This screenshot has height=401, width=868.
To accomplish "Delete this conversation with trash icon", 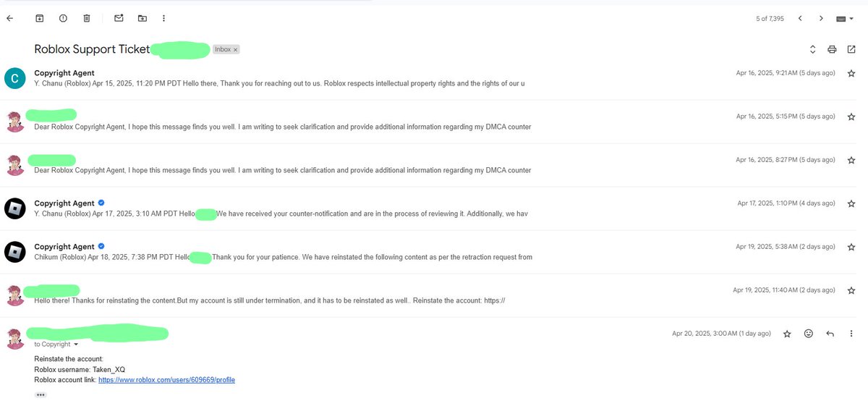I will [86, 18].
